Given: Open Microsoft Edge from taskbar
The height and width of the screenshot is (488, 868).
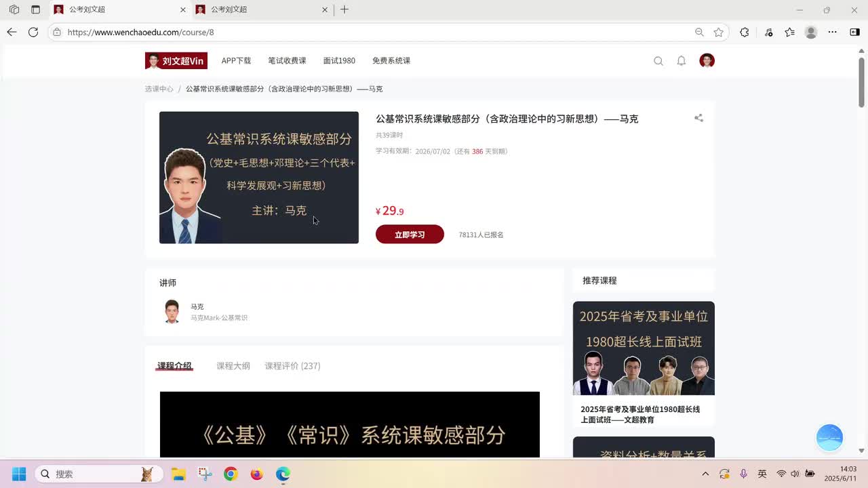Looking at the screenshot, I should pos(283,474).
